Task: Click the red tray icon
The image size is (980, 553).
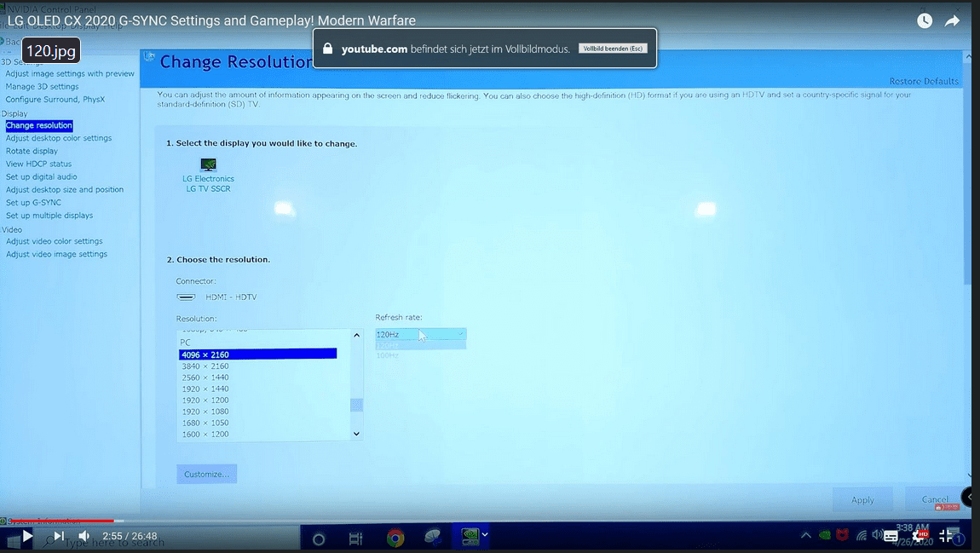Action: (843, 535)
